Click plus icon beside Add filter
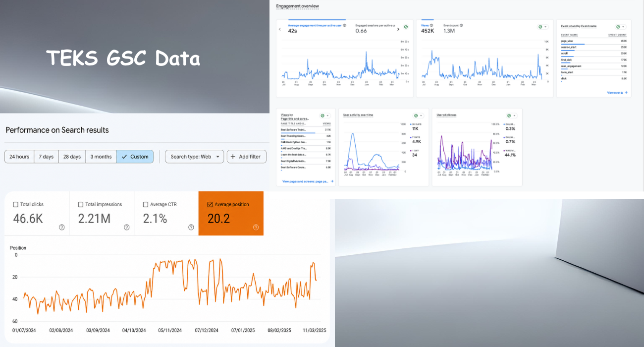The width and height of the screenshot is (644, 347). tap(233, 157)
